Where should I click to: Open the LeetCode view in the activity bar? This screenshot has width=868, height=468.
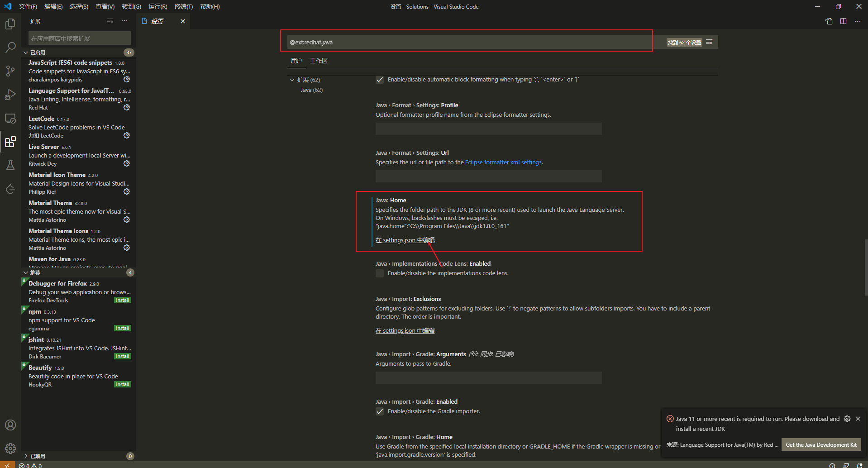(10, 189)
